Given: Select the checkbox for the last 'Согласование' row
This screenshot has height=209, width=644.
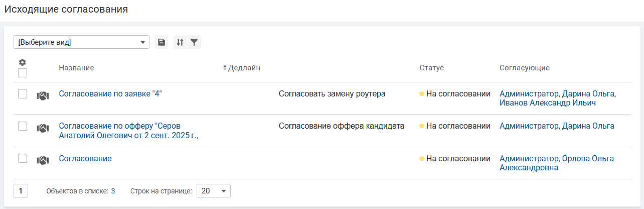Looking at the screenshot, I should (x=23, y=158).
